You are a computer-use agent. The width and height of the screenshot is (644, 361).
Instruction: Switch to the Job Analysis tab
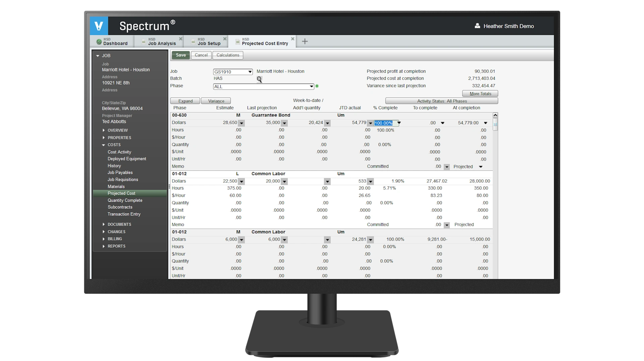159,41
